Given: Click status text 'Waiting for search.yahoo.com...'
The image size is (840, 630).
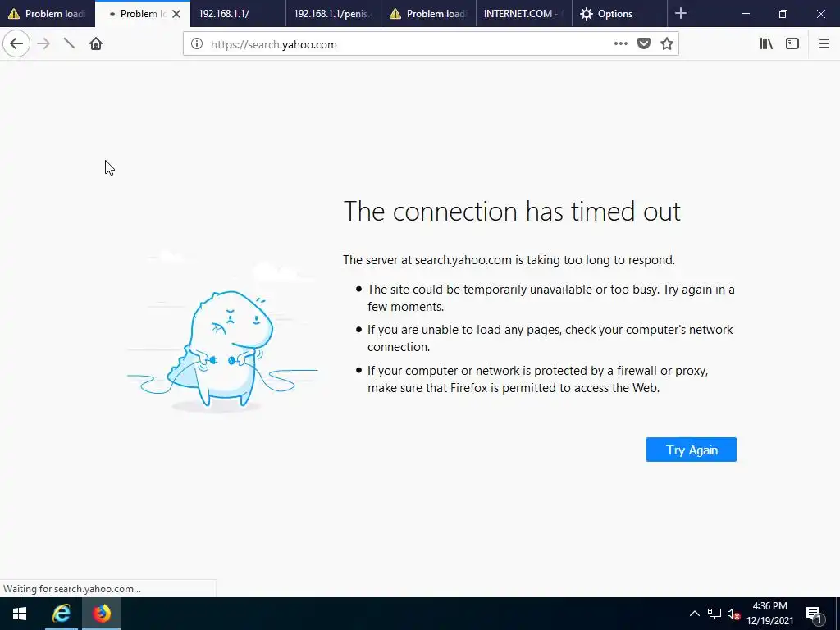Looking at the screenshot, I should click(x=72, y=589).
